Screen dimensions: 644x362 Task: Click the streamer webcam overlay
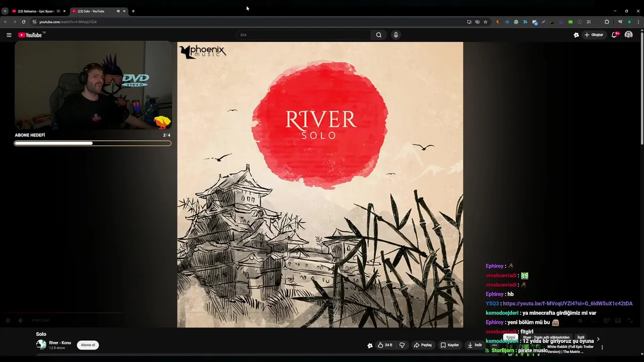(x=93, y=85)
